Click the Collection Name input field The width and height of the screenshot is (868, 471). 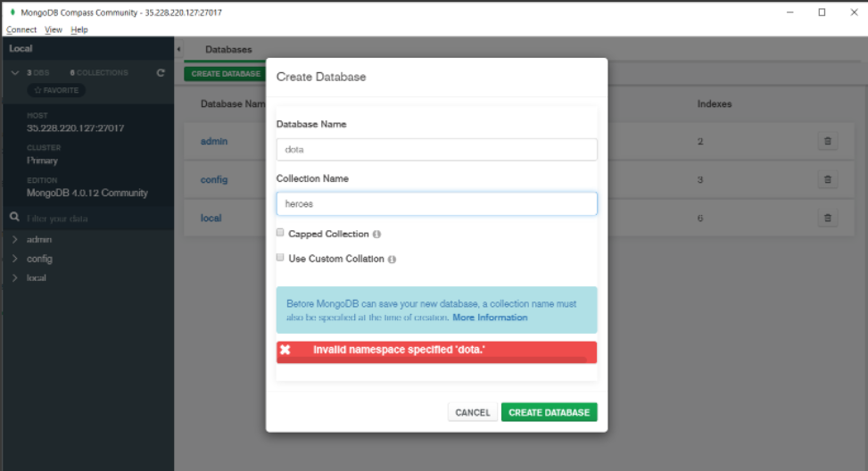(437, 203)
